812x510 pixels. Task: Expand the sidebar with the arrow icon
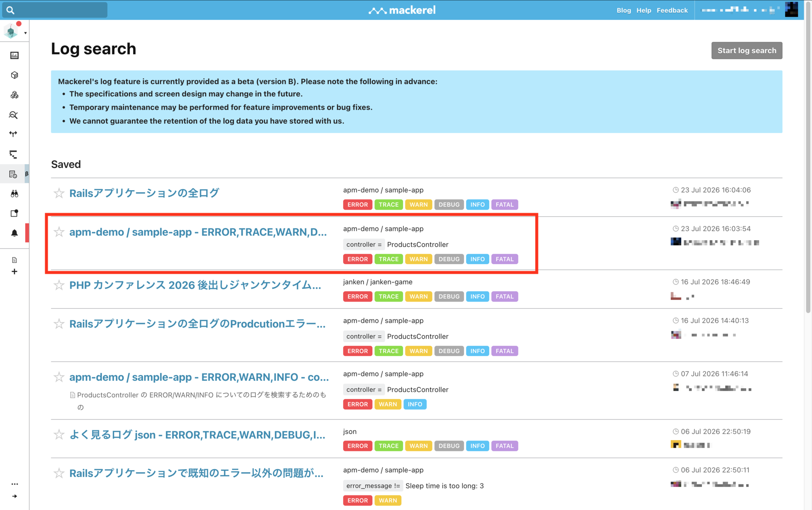click(15, 496)
